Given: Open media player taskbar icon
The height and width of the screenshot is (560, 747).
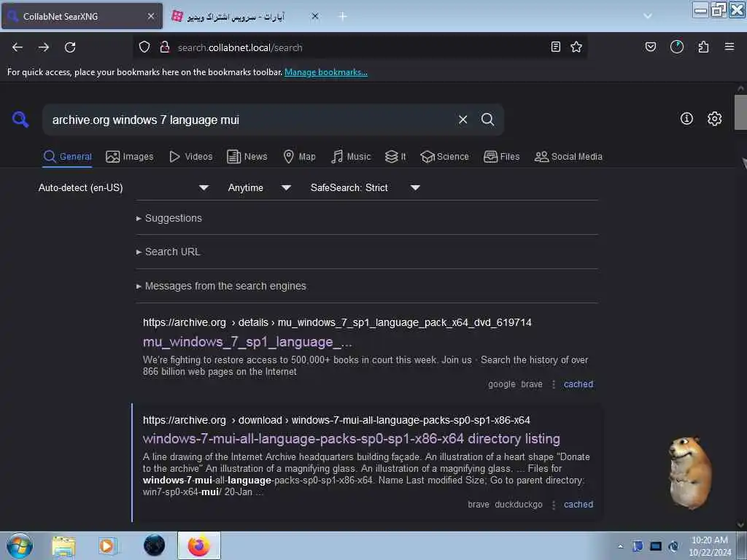Looking at the screenshot, I should click(x=108, y=545).
